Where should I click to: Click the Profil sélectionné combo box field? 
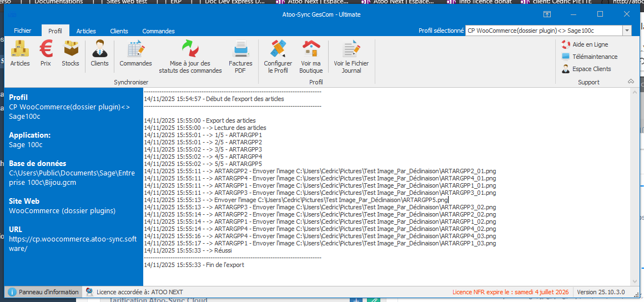point(544,31)
